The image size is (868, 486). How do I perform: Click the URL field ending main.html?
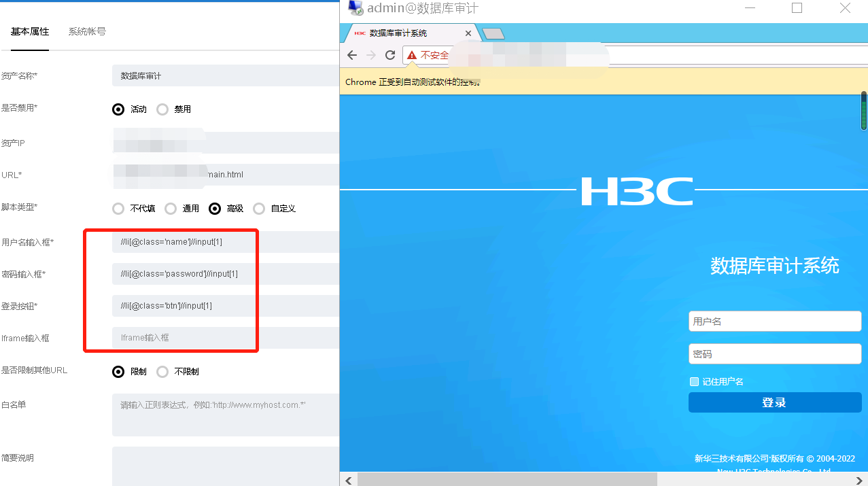point(226,175)
